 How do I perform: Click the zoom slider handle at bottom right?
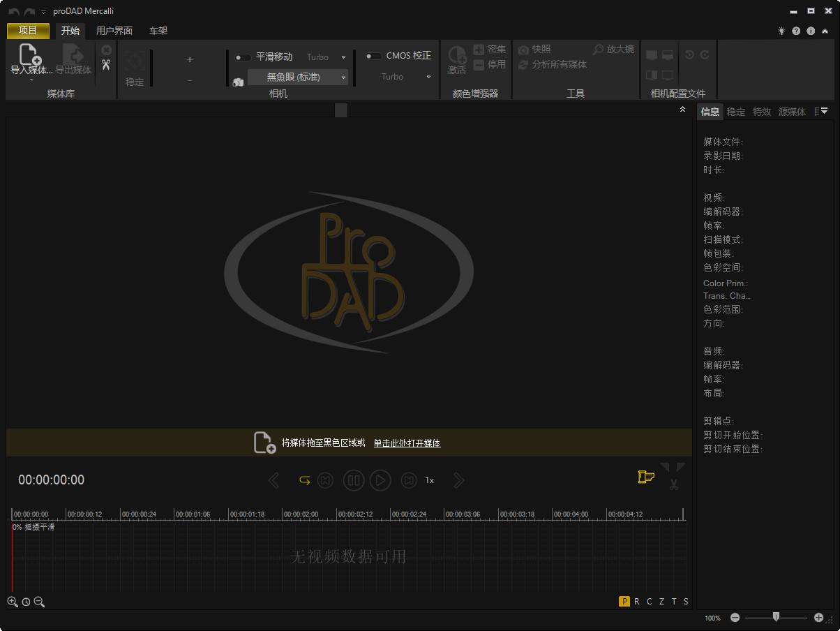776,616
